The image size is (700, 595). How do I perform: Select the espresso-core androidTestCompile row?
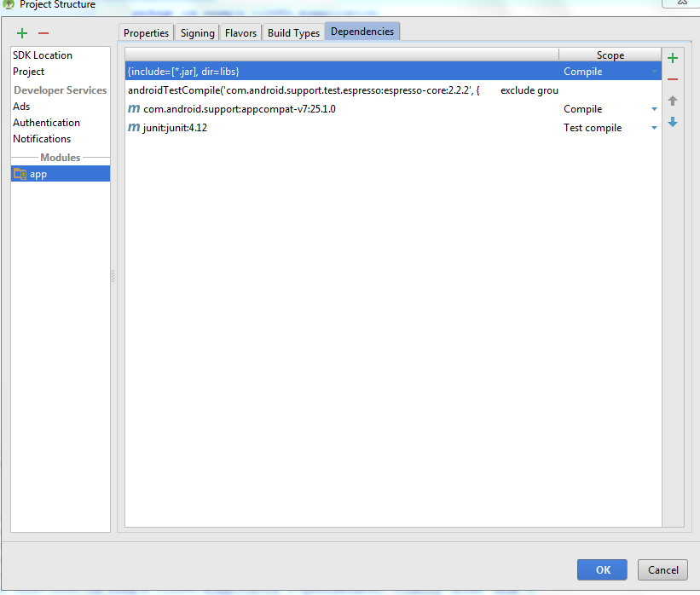point(341,90)
